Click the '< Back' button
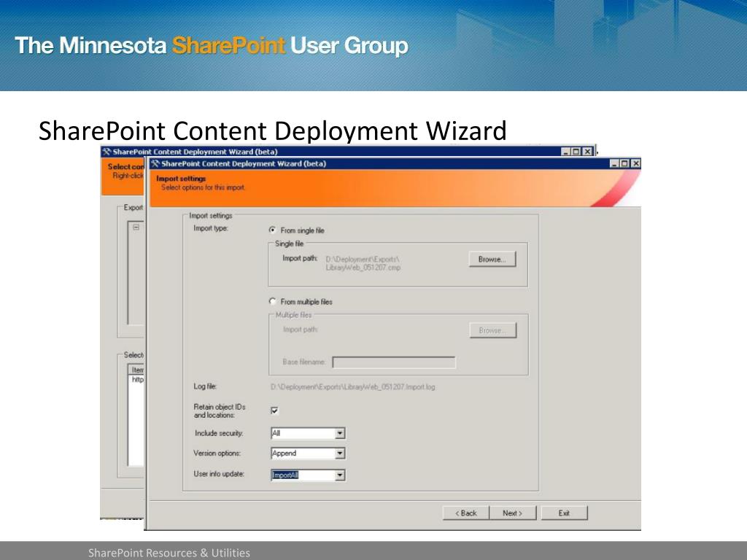Image resolution: width=747 pixels, height=560 pixels. click(x=466, y=513)
